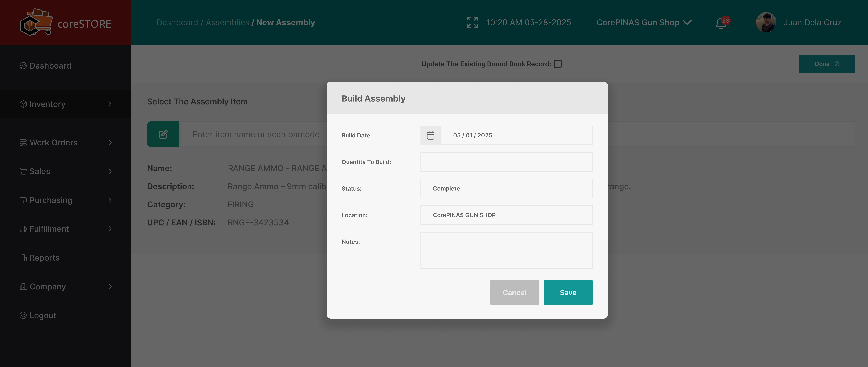
Task: Click the Notes text area
Action: 506,250
